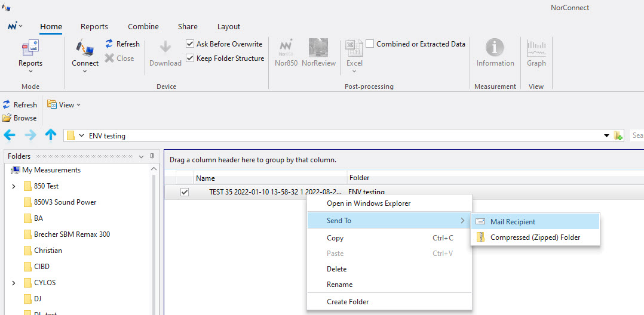644x315 pixels.
Task: Enable Combined or Extracted Data checkbox
Action: point(370,44)
